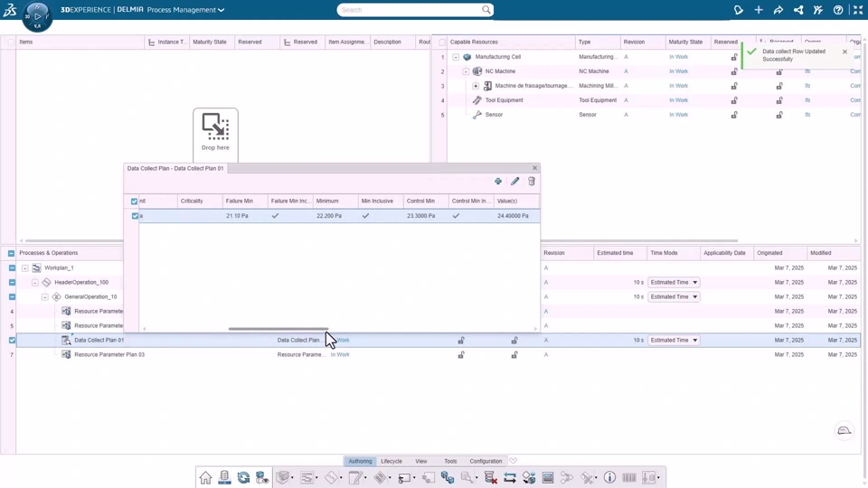Switch to the View tab
Screen dimensions: 868x488
[421, 462]
